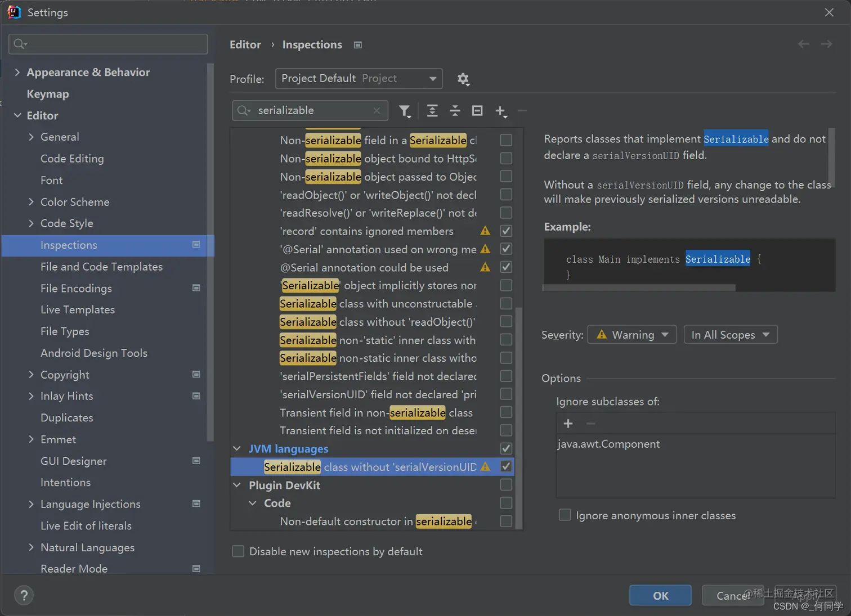Click the project icon next to Copyright

pos(196,374)
